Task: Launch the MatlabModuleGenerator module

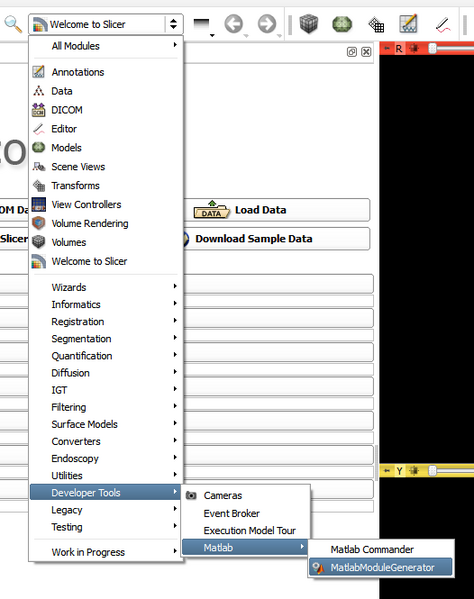Action: pyautogui.click(x=381, y=568)
